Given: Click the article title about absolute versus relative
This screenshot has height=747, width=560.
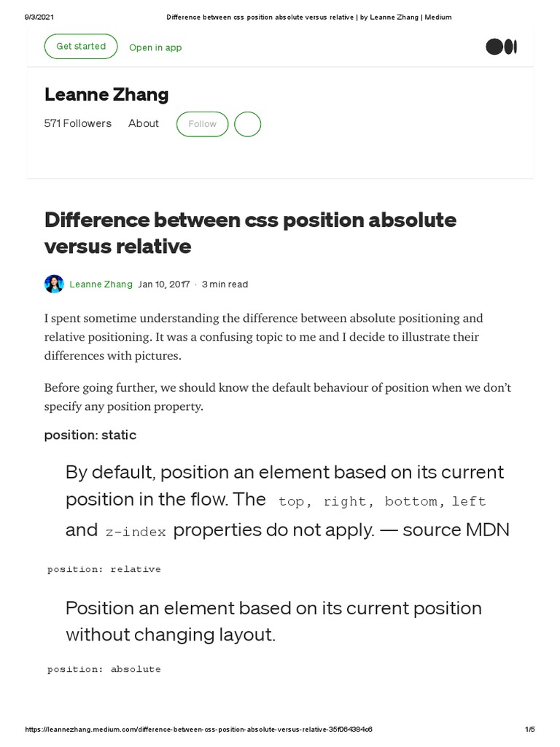Looking at the screenshot, I should [x=250, y=233].
